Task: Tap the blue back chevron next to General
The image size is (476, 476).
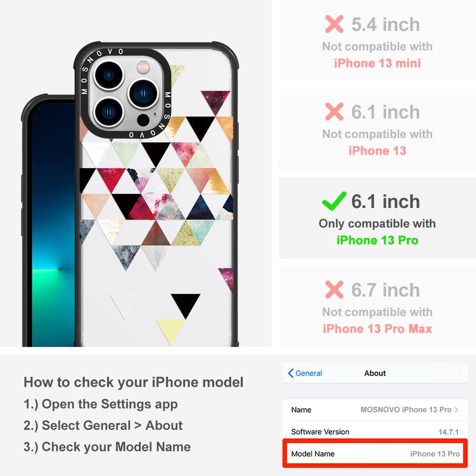Action: click(290, 373)
